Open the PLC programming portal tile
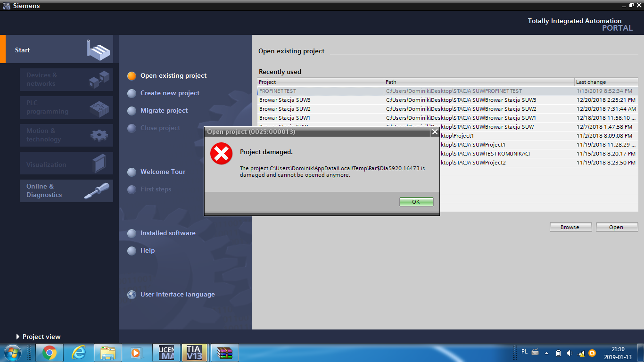The image size is (644, 362). coord(66,107)
